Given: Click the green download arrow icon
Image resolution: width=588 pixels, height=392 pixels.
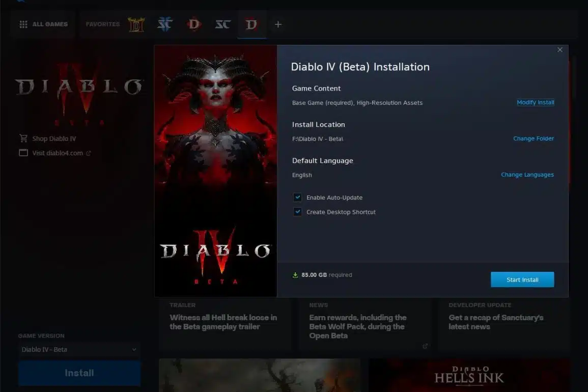Looking at the screenshot, I should 295,275.
